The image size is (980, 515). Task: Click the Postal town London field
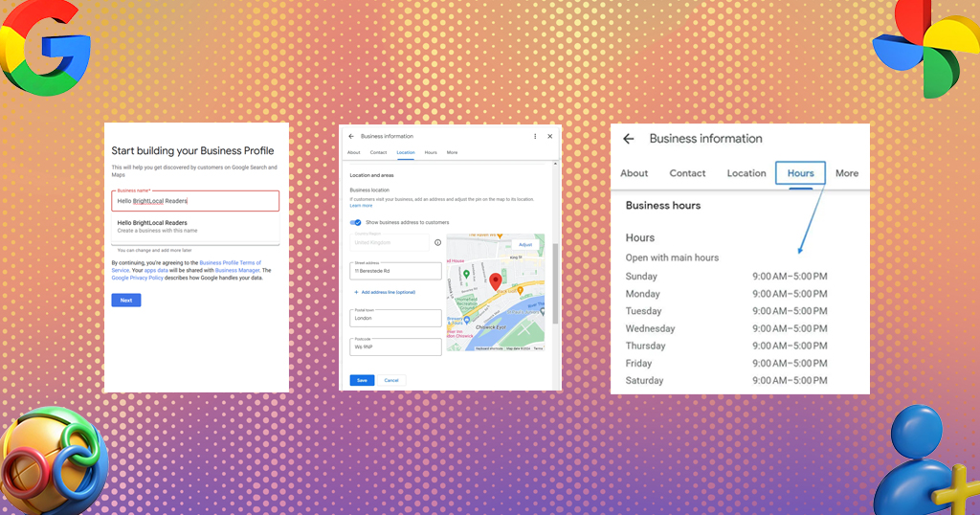click(x=395, y=318)
